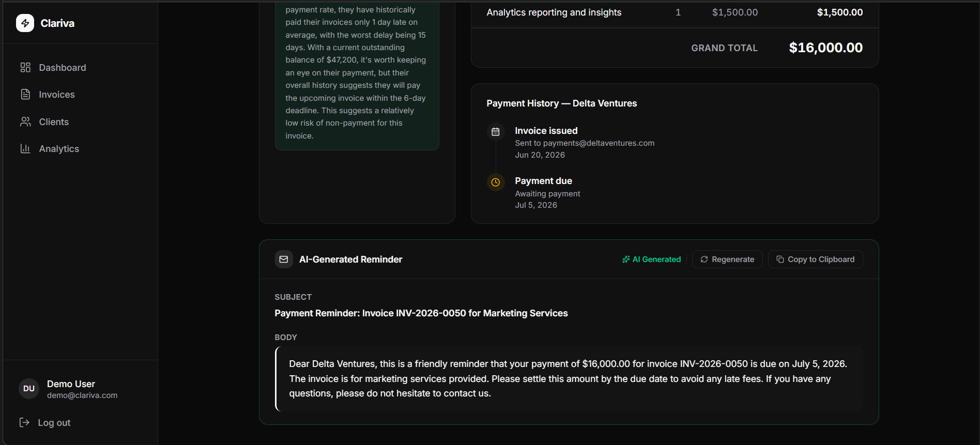
Task: Click the sparkle icon beside AI Generated
Action: coord(626,259)
